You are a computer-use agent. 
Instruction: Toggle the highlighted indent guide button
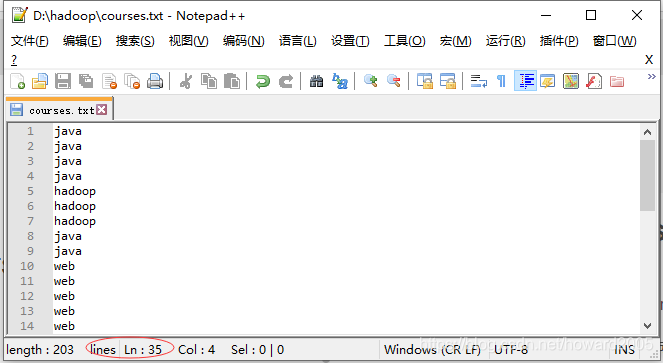(x=525, y=81)
